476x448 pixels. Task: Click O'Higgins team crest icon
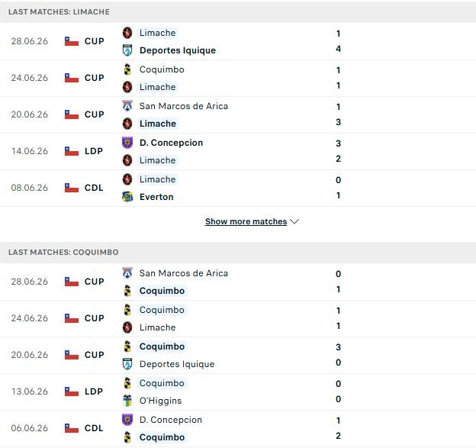tap(127, 401)
